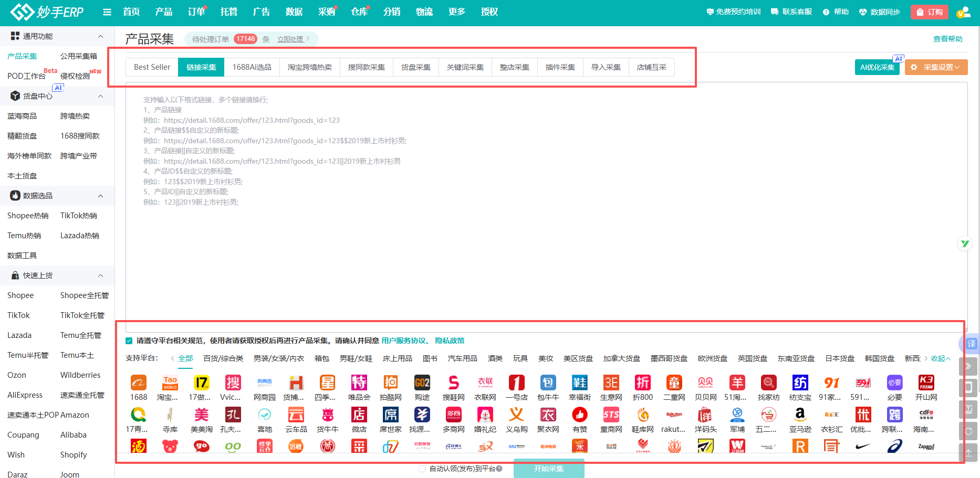Select the 亚马逊 Amazon platform icon
This screenshot has width=980, height=478.
coord(800,415)
